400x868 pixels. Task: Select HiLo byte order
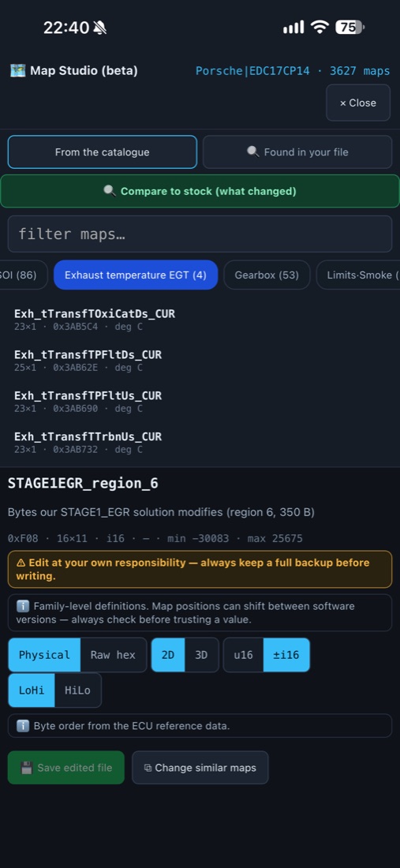click(77, 690)
